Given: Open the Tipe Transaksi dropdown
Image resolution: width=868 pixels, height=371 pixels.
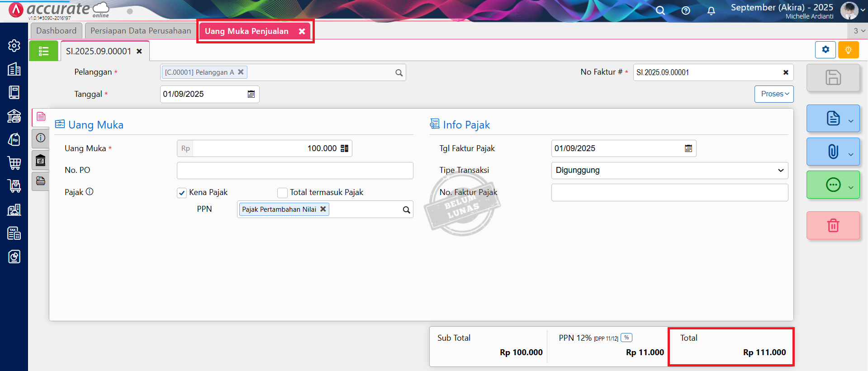Looking at the screenshot, I should click(x=669, y=171).
